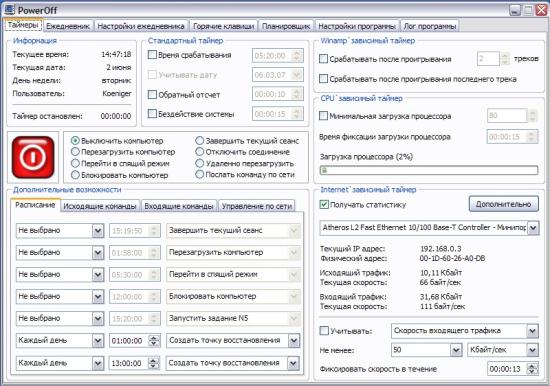The width and height of the screenshot is (550, 386).
Task: Click the user name Koeniger
Action: [117, 94]
